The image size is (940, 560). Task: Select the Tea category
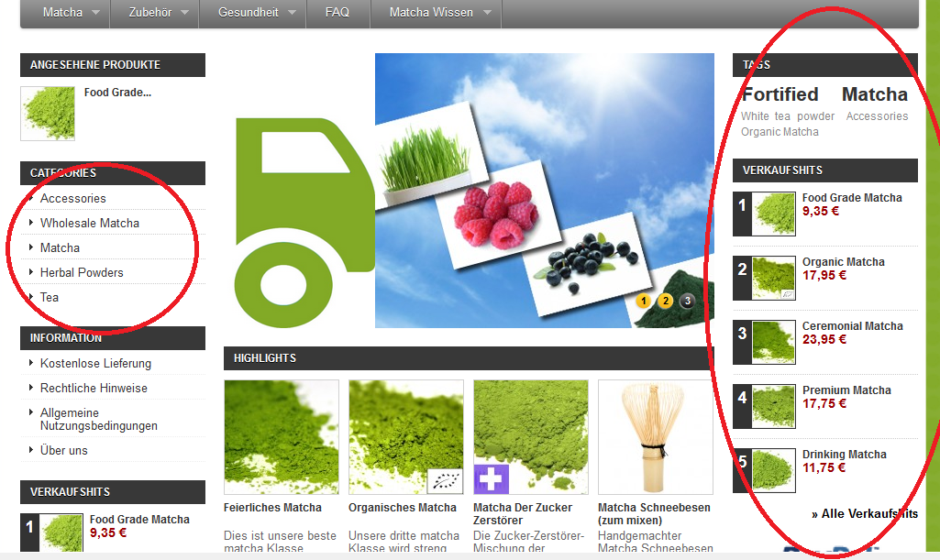tap(50, 297)
